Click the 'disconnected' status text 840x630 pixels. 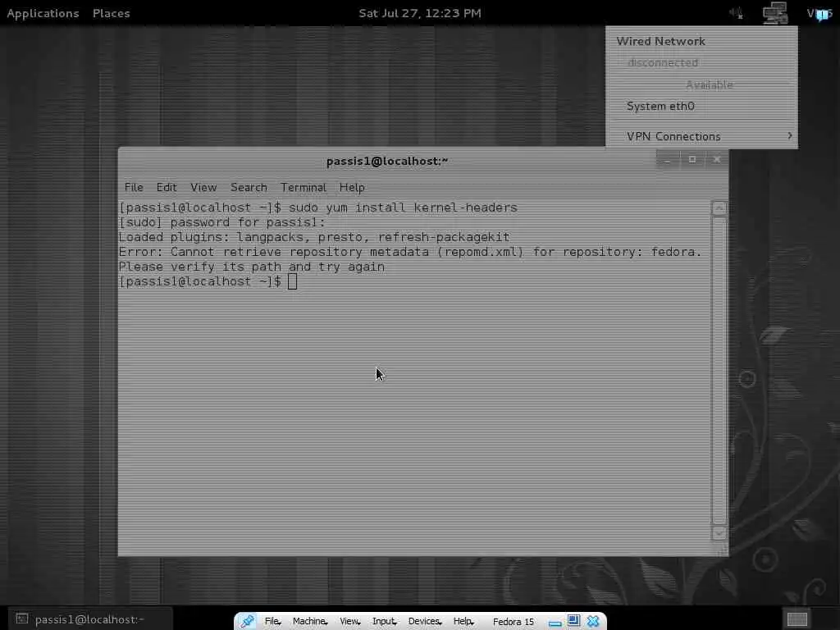click(663, 62)
